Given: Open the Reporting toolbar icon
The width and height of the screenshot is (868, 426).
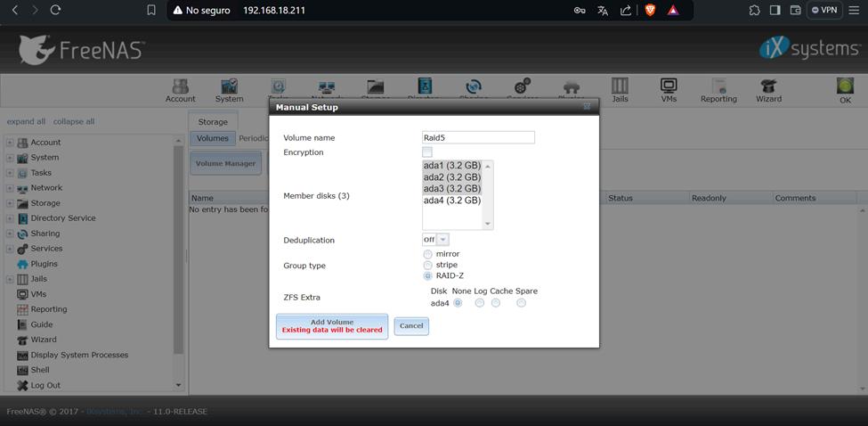Looking at the screenshot, I should point(718,90).
